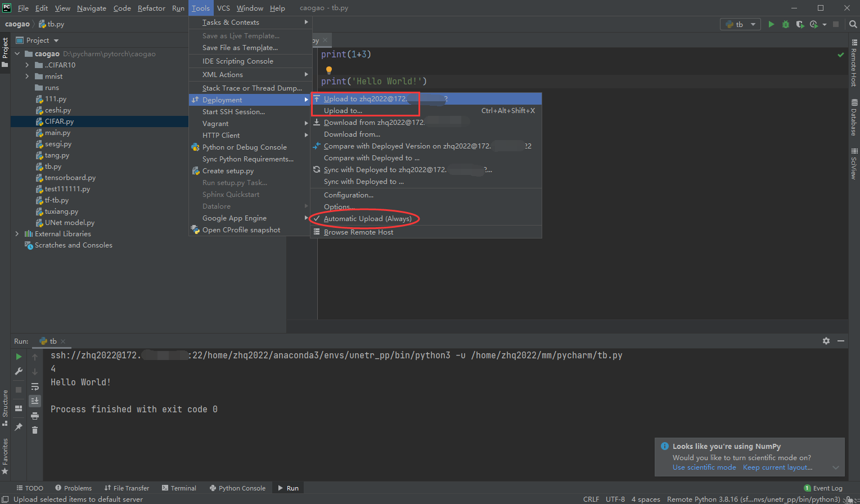Change UTF-8 encoding in status bar
Screen dimensions: 860x504
click(615, 499)
